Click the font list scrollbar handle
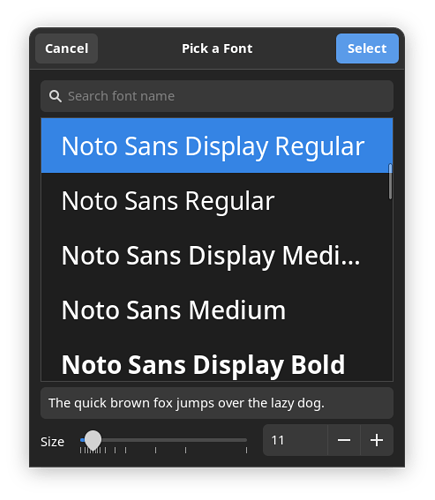 pos(390,182)
